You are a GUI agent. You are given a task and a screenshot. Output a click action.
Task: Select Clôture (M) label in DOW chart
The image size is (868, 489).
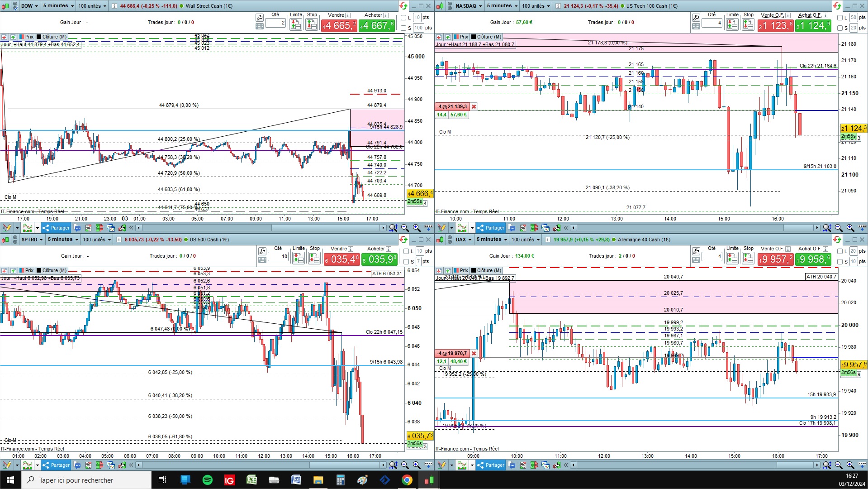52,37
